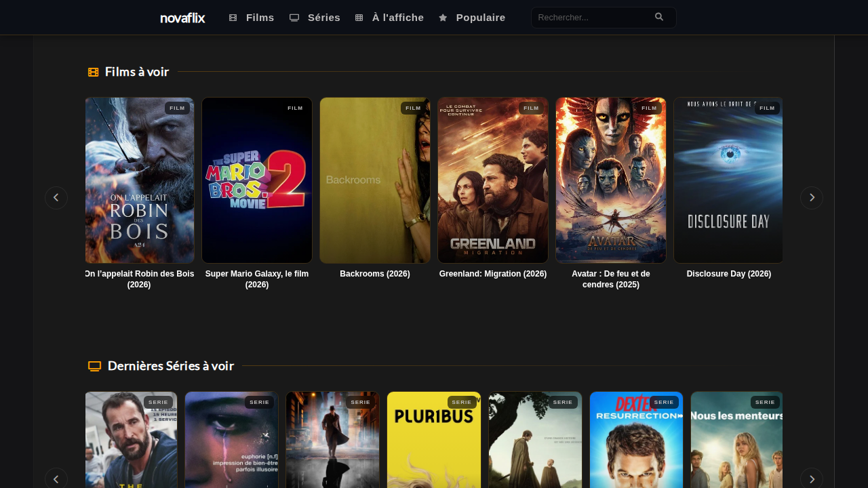Open the Super Mario Bros Movie 2 poster
This screenshot has height=488, width=868.
tap(257, 180)
